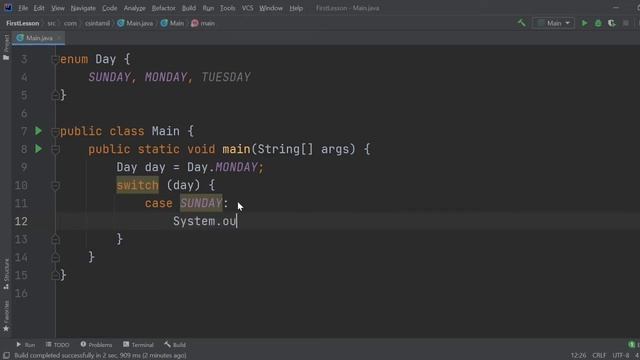640x360 pixels.
Task: Open the Refactor menu
Action: click(163, 8)
